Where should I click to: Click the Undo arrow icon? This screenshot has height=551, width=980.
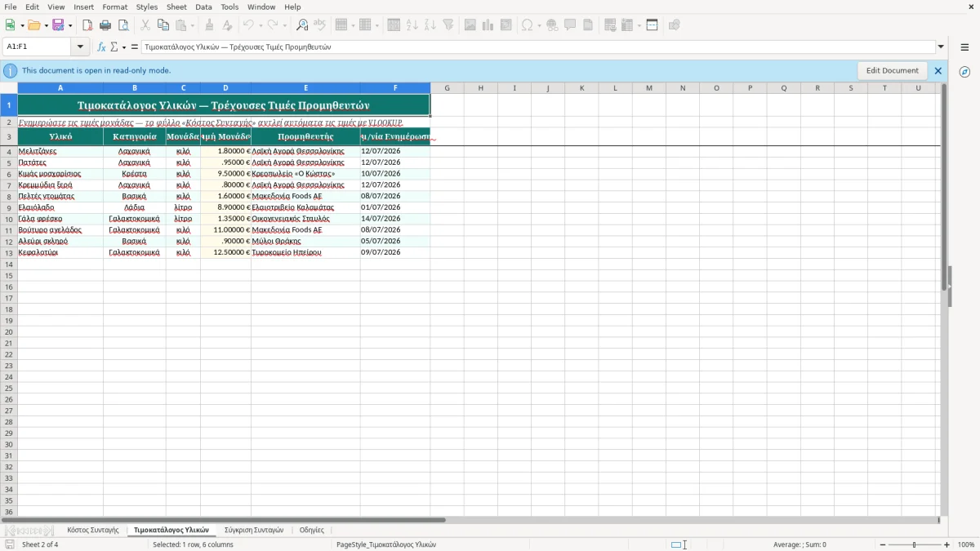tap(248, 25)
